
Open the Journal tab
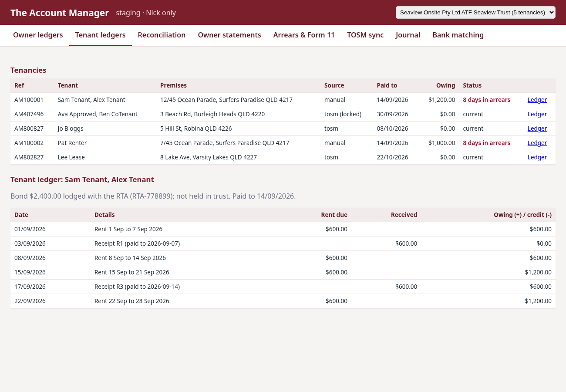(x=408, y=35)
